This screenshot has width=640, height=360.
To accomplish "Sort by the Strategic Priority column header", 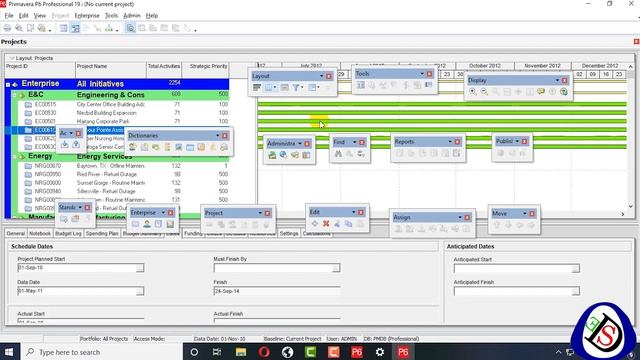I will (x=205, y=70).
